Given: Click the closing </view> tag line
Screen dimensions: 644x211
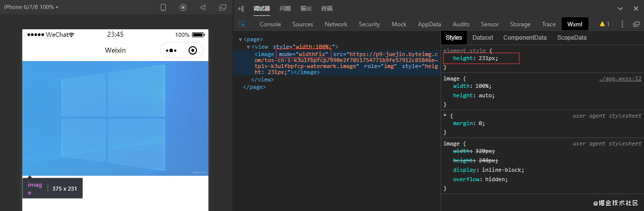Looking at the screenshot, I should click(262, 79).
